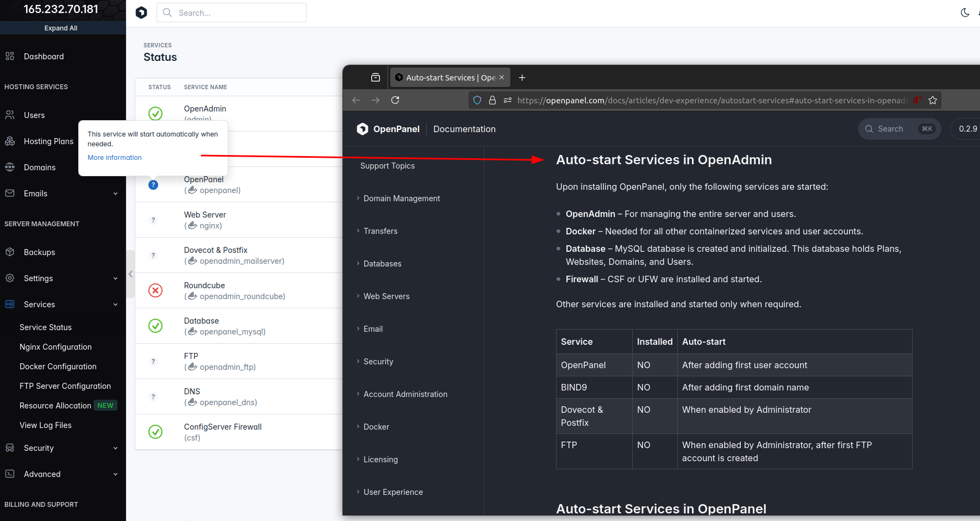Expand the Databases docs section
The image size is (980, 521).
382,264
